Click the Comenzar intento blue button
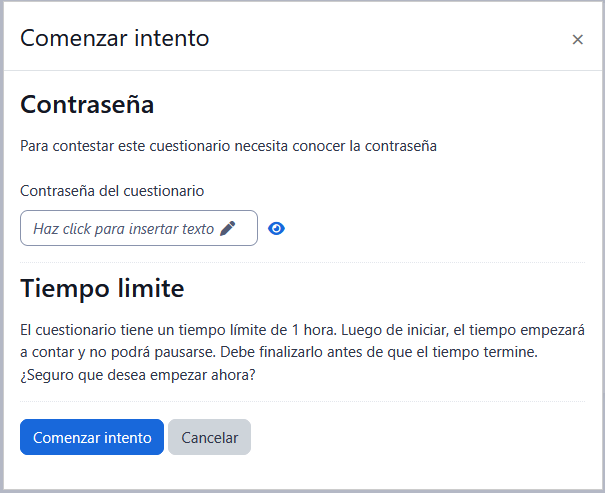 (x=92, y=437)
